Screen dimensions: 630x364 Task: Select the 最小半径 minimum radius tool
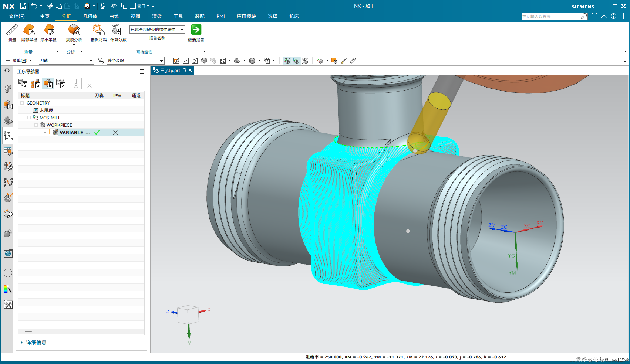tap(48, 33)
